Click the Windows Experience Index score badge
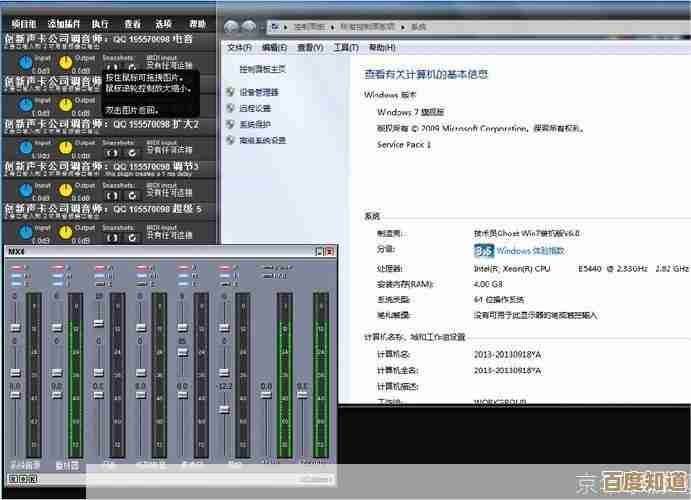This screenshot has width=691, height=500. coord(484,250)
